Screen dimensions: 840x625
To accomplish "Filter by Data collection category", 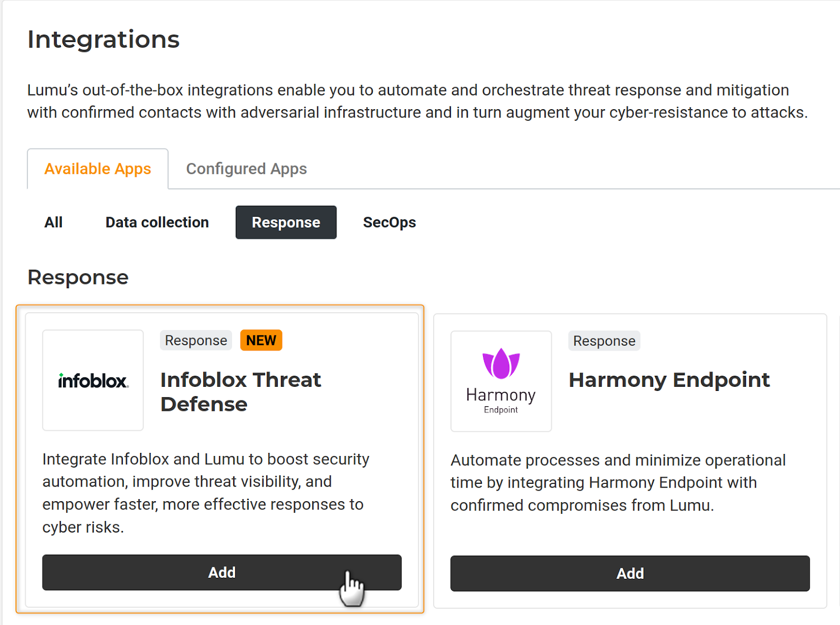I will point(157,223).
